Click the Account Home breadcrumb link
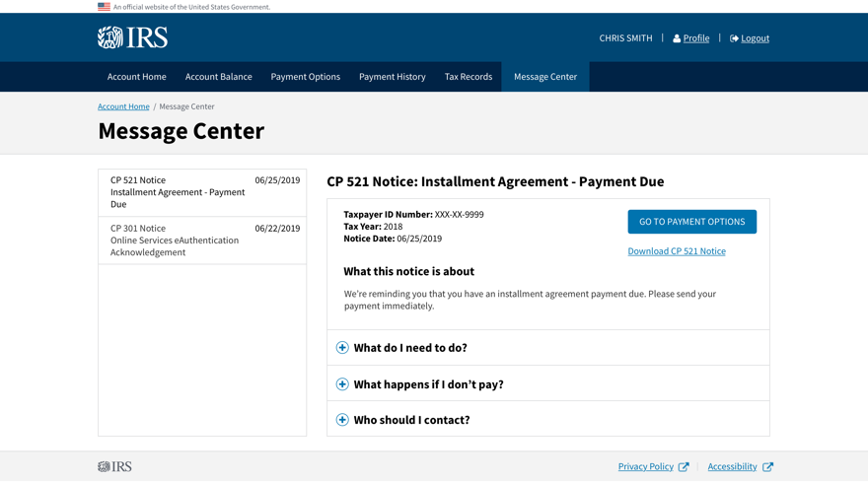Viewport: 868px width, 482px height. tap(123, 106)
